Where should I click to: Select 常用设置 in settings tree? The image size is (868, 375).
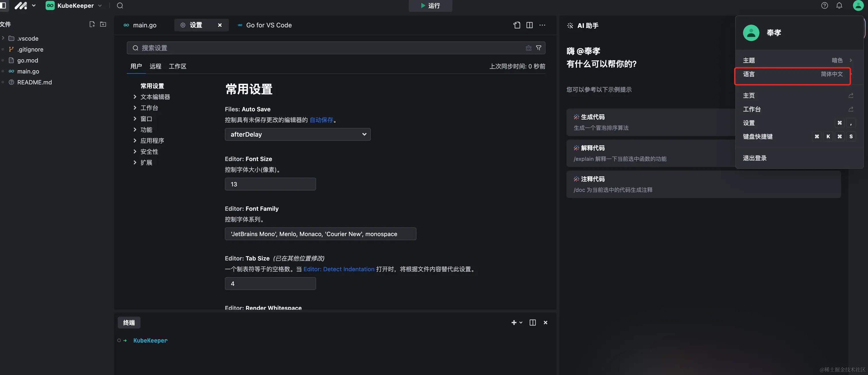(152, 86)
